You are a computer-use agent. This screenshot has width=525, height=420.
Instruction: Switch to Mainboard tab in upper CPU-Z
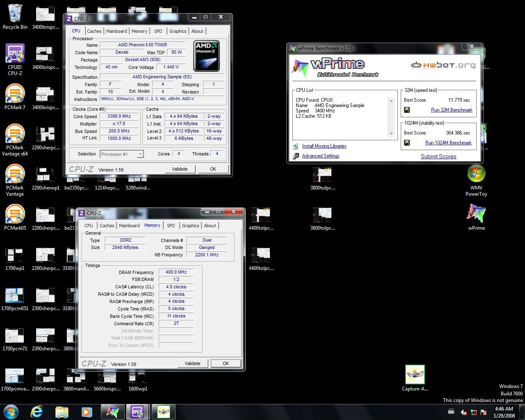coord(116,31)
